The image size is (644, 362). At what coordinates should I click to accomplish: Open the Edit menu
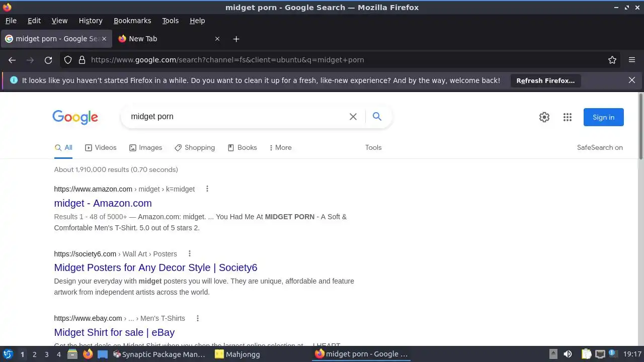(x=34, y=21)
